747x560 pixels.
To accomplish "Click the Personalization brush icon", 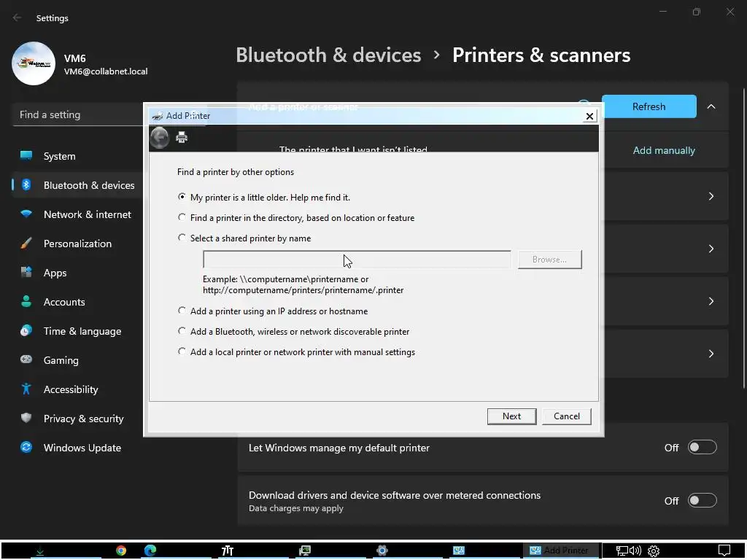I will click(x=26, y=244).
